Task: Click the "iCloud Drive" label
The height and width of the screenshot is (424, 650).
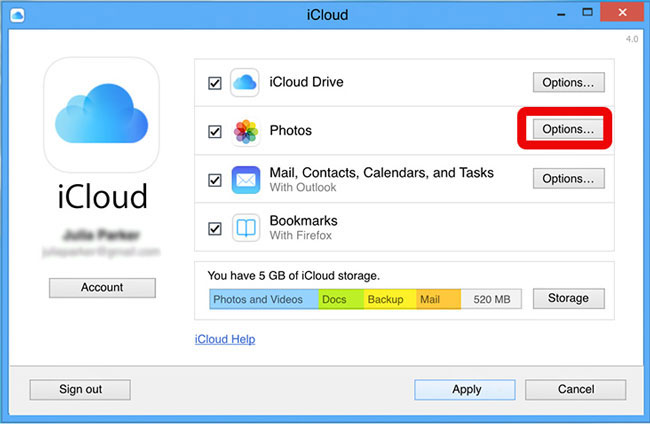Action: 306,82
